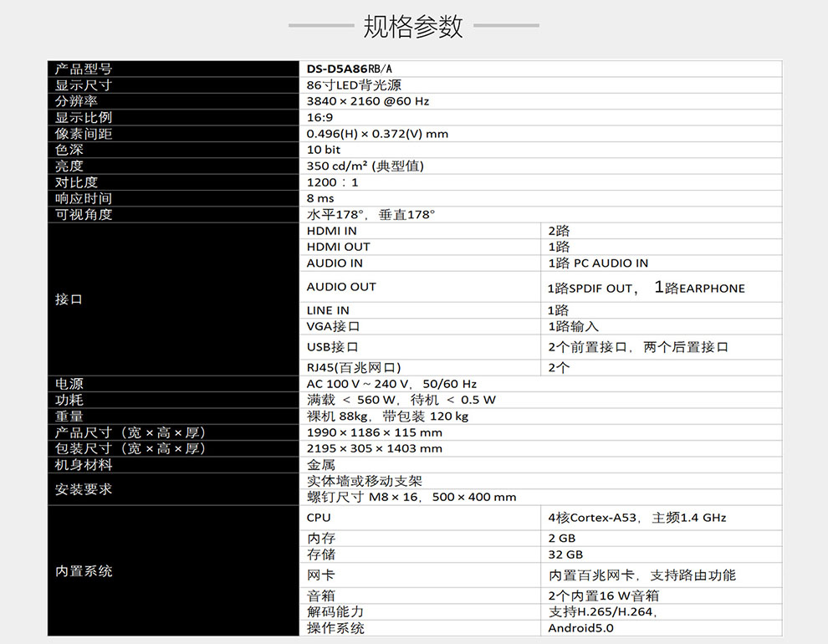The image size is (828, 644).
Task: Click the 2 GB memory value
Action: click(562, 539)
